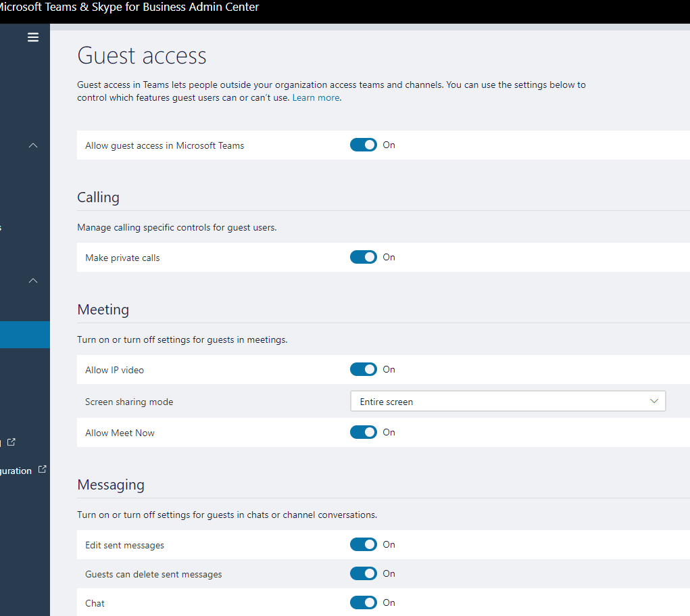690x616 pixels.
Task: Toggle the Edit sent messages setting
Action: (x=364, y=545)
